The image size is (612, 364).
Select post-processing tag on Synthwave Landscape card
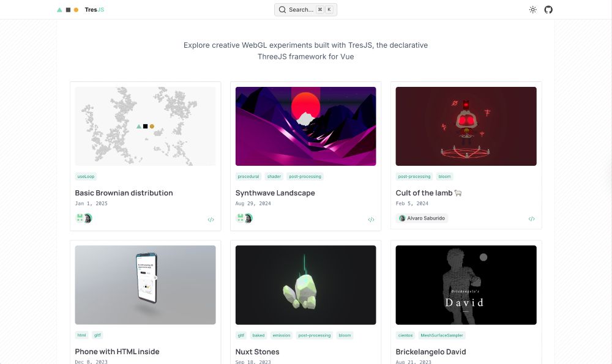tap(305, 176)
